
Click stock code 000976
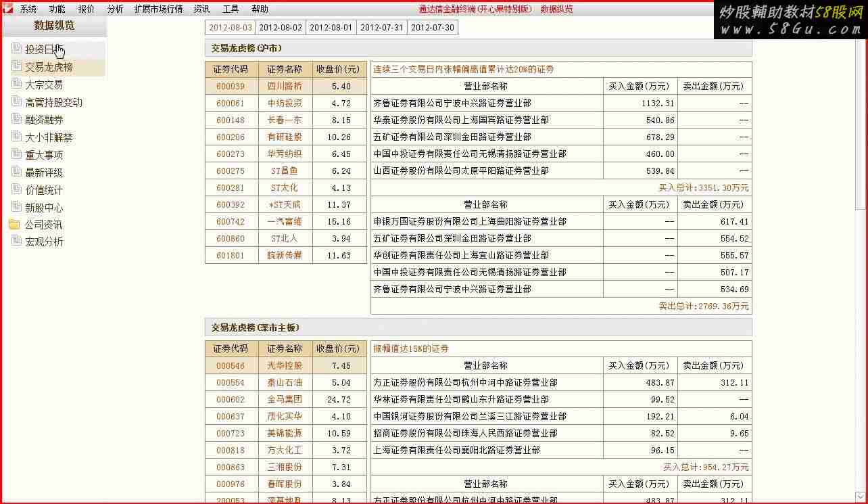pyautogui.click(x=231, y=484)
